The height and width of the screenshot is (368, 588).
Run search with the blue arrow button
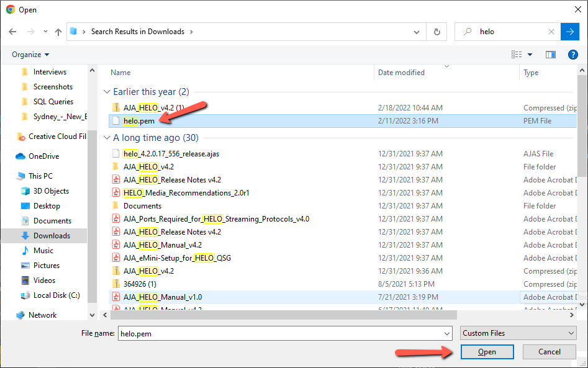(570, 32)
